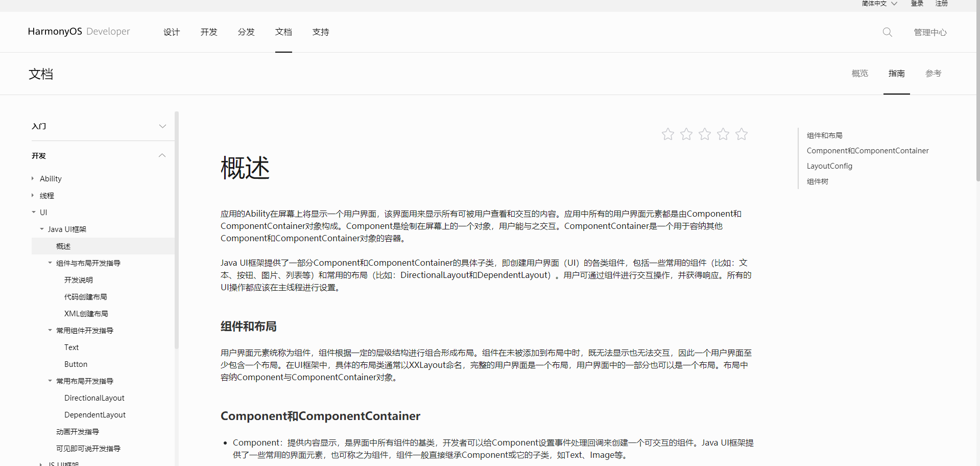Click the HarmonyOS Developer logo
Viewport: 980px width, 466px height.
pos(79,32)
